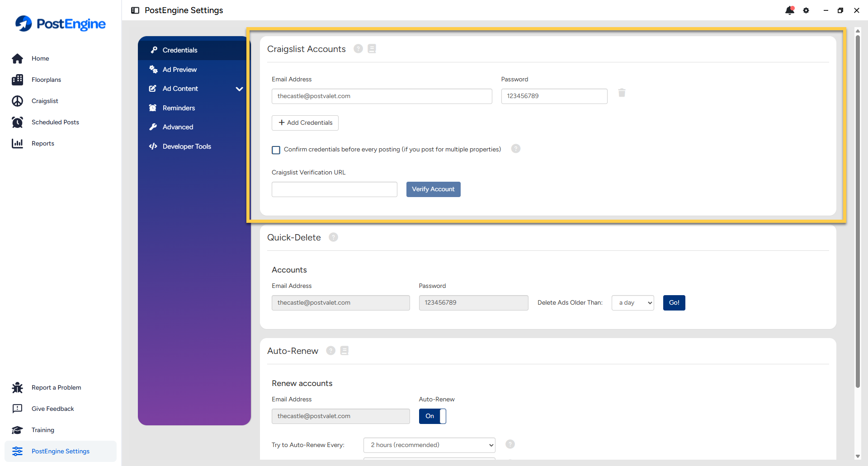Click the Go! button
The width and height of the screenshot is (868, 466).
[674, 303]
